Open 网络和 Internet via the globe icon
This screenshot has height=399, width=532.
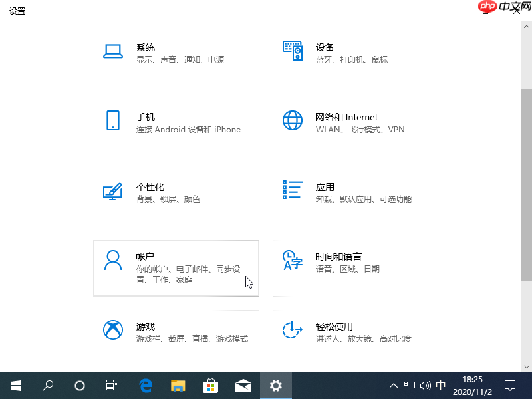tap(291, 121)
